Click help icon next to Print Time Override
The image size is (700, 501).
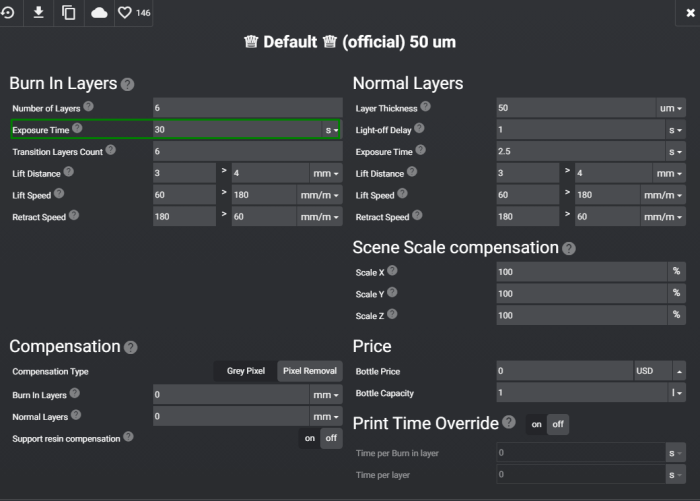[x=509, y=423]
